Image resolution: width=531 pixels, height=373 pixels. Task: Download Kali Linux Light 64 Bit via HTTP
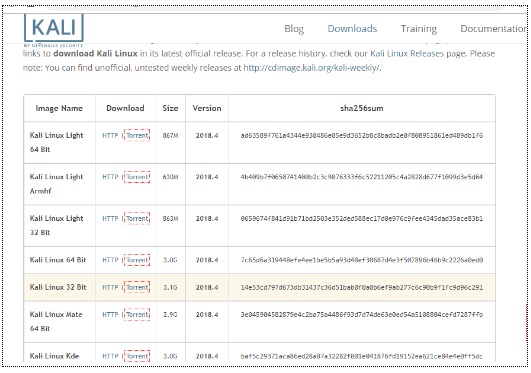[110, 136]
